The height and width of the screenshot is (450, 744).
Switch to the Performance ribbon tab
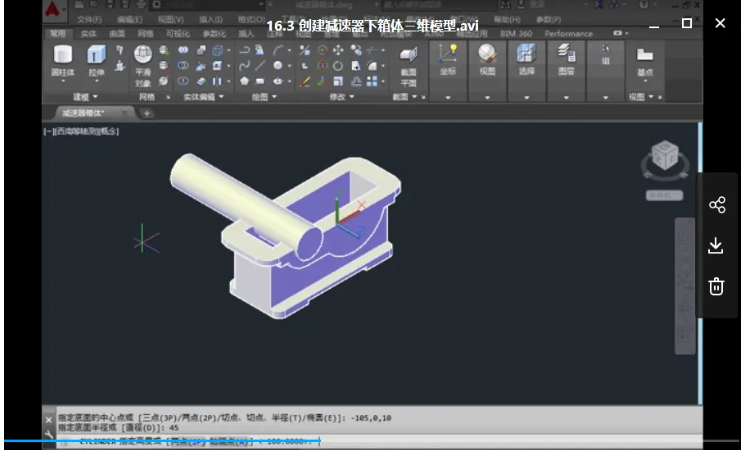pyautogui.click(x=568, y=34)
